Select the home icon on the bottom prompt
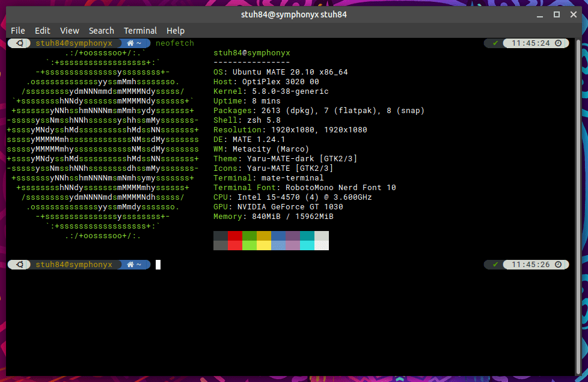This screenshot has height=382, width=588. coord(131,264)
